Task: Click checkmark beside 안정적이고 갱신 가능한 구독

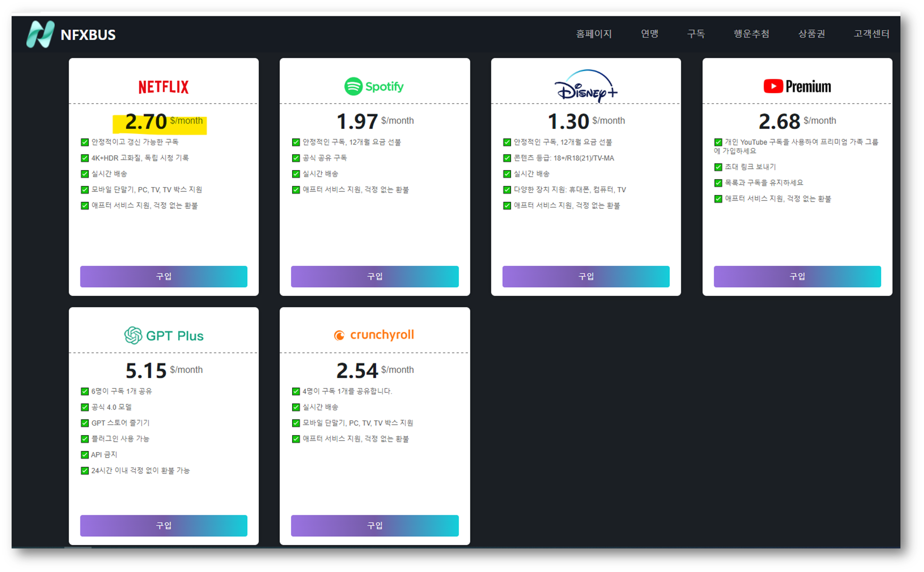Action: click(x=85, y=142)
